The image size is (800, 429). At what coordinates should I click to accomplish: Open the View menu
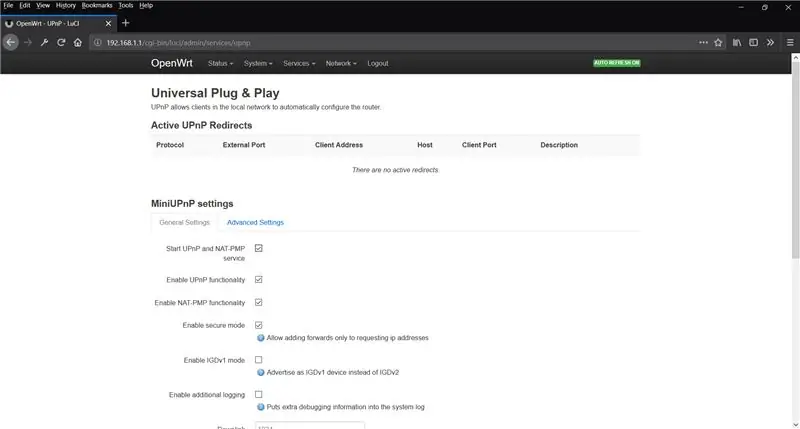[43, 5]
